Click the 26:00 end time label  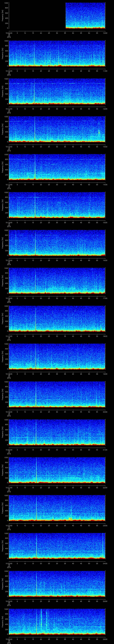[x=105, y=639]
